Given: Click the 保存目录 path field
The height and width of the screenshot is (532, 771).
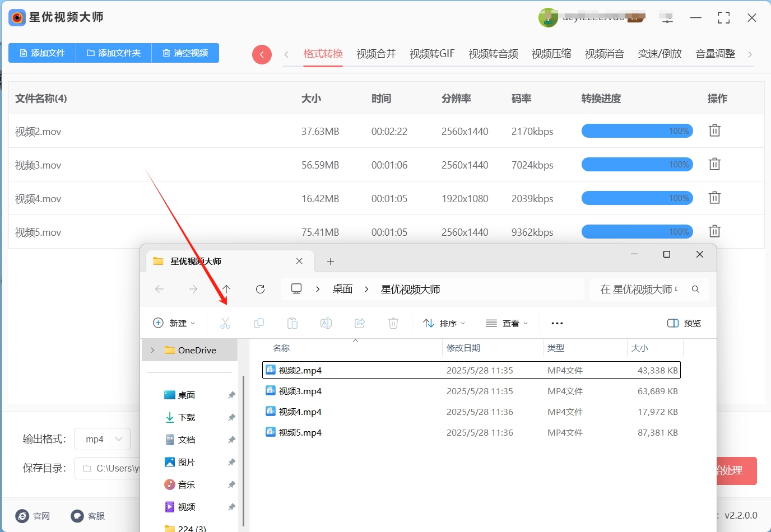Looking at the screenshot, I should (108, 468).
